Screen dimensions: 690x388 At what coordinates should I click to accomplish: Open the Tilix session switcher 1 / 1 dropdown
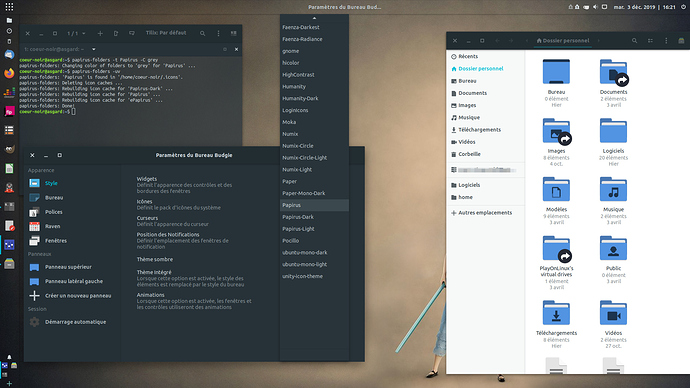click(x=76, y=33)
